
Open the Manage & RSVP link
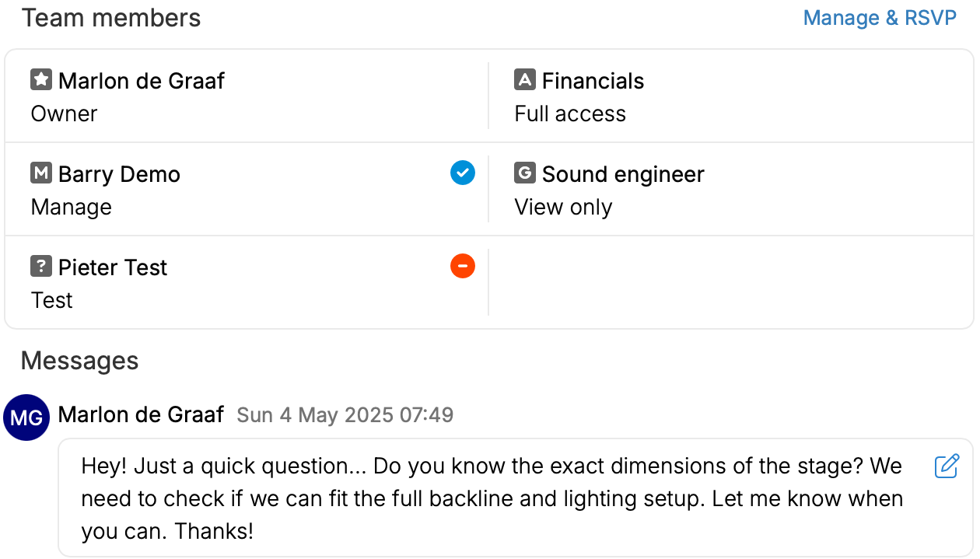click(880, 18)
